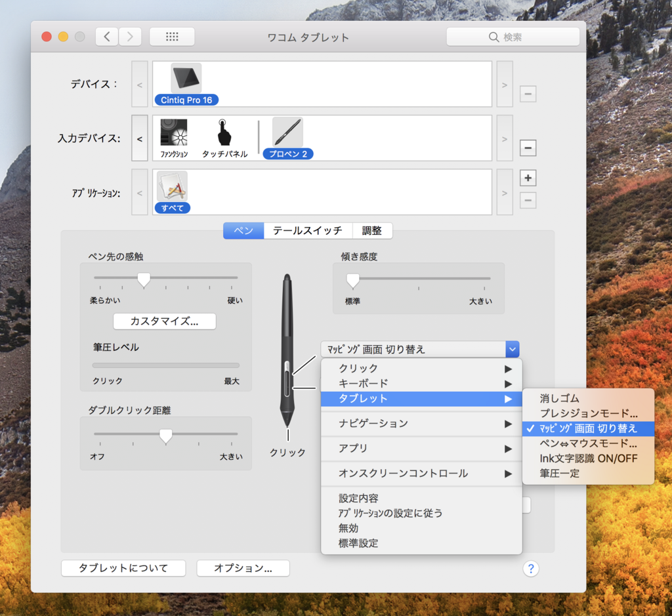The width and height of the screenshot is (672, 616).
Task: Adjust the 傾き感度 slider handle
Action: point(352,280)
